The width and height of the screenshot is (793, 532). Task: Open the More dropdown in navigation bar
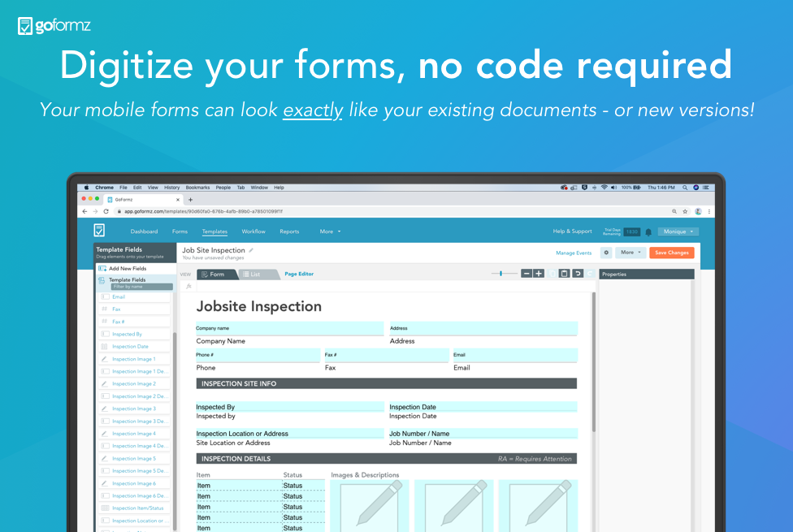pyautogui.click(x=330, y=231)
